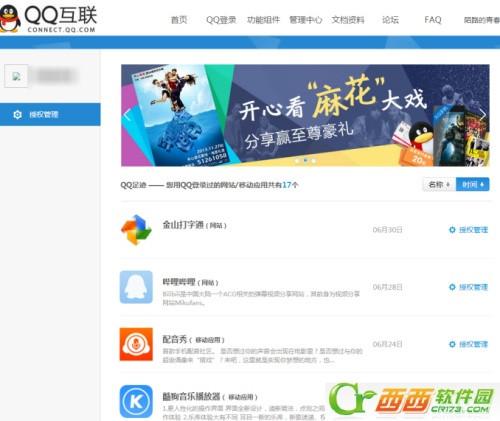Click the QQ penguin logo
500x421 pixels.
click(x=9, y=19)
